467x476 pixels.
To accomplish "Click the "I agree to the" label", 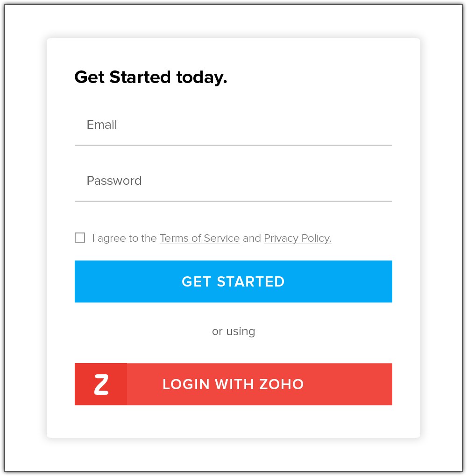I will (124, 238).
